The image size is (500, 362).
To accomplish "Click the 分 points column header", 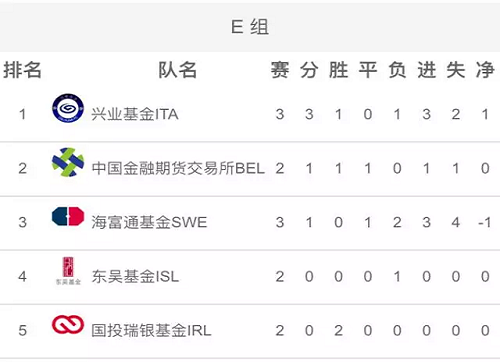I will coord(309,70).
